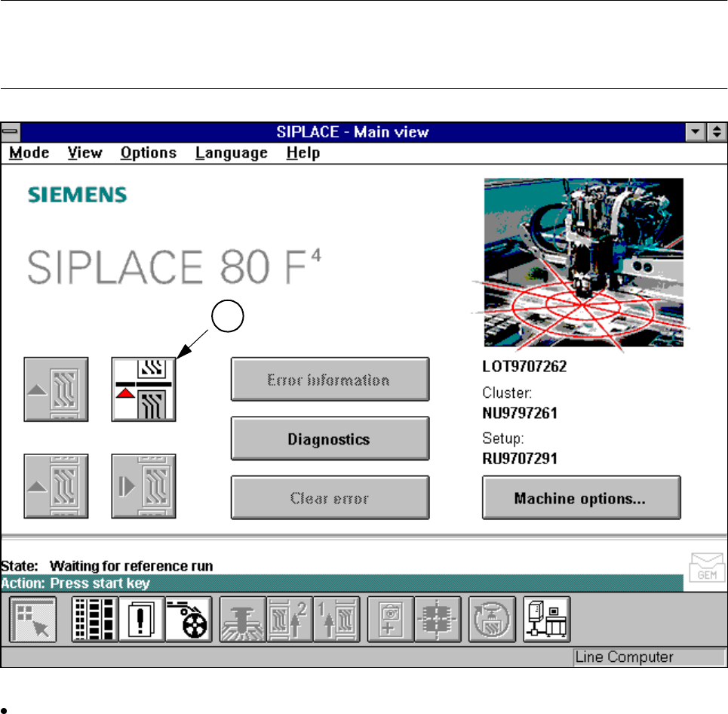This screenshot has width=728, height=714.
Task: Click the line computer network icon
Action: (547, 620)
